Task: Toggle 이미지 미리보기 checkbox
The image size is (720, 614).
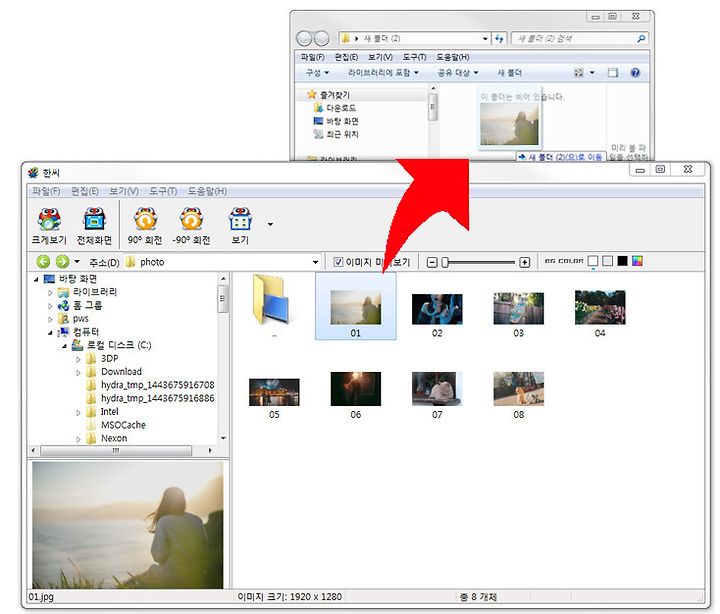Action: [338, 262]
